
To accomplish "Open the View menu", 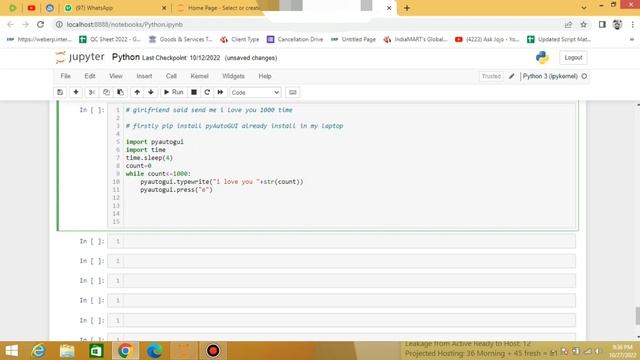I will pyautogui.click(x=116, y=76).
